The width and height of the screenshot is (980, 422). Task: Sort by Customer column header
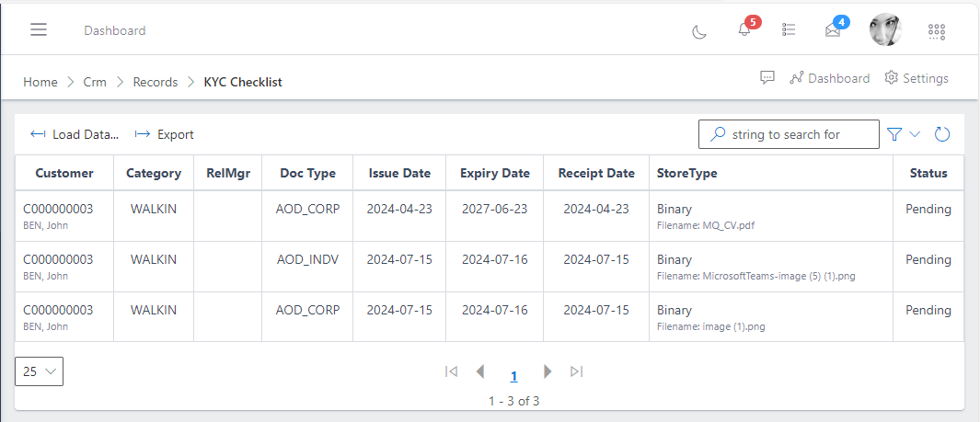coord(64,173)
